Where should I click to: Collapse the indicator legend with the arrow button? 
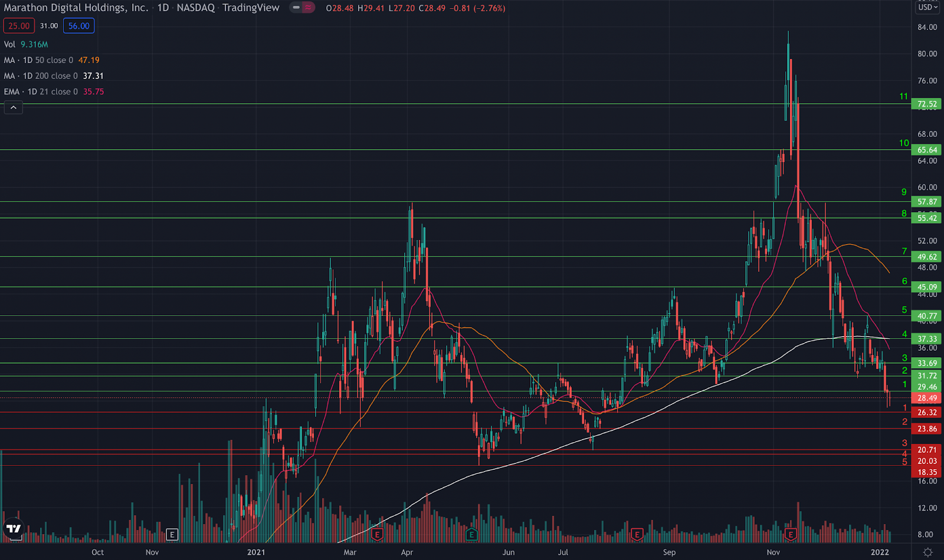pos(13,107)
